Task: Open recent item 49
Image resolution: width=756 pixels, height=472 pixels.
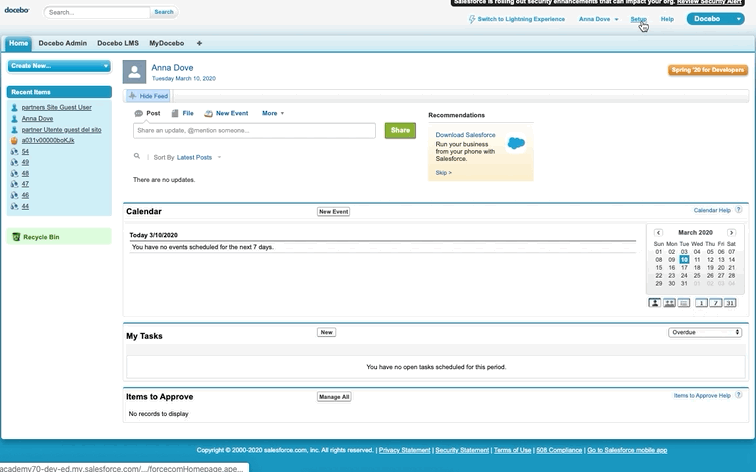Action: (25, 162)
